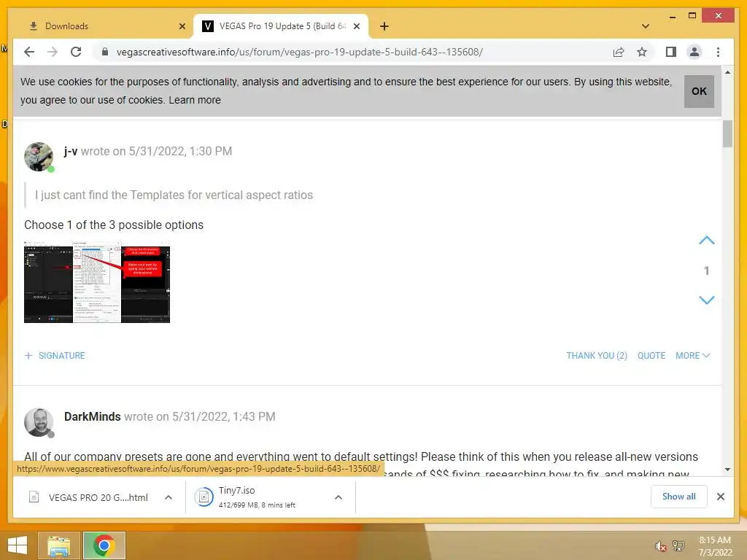Screen dimensions: 747x560
Task: Expand the tab search dropdown arrow
Action: (x=646, y=26)
